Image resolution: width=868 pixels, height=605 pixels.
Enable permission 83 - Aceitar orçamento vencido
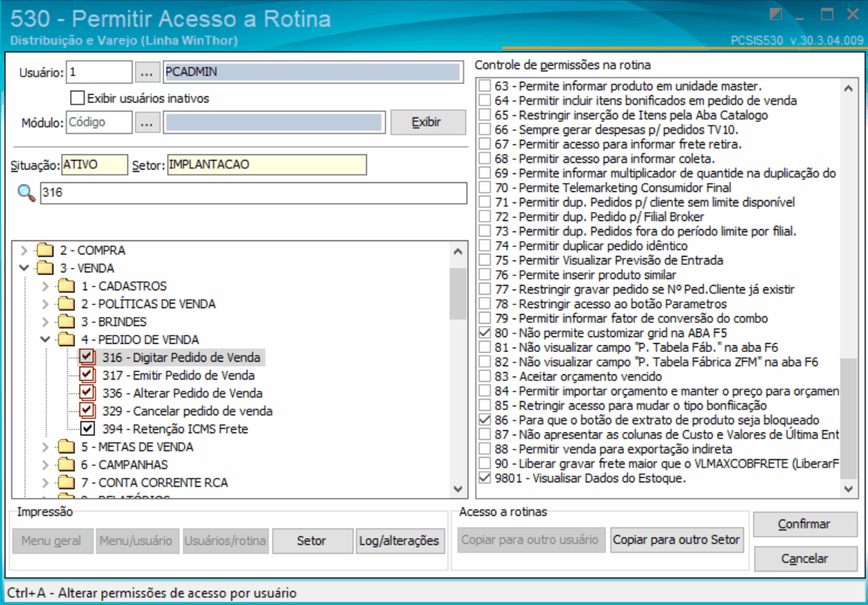pyautogui.click(x=485, y=377)
